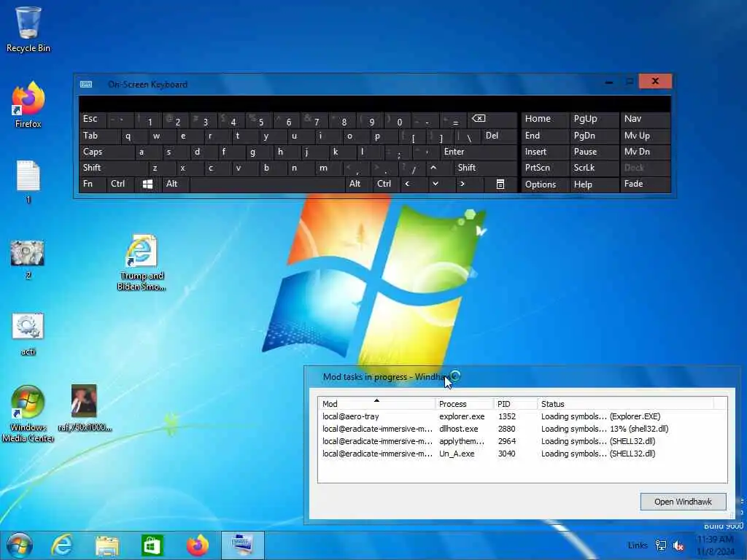Click the Windows logo key on keyboard
This screenshot has height=560, width=747.
click(x=147, y=184)
